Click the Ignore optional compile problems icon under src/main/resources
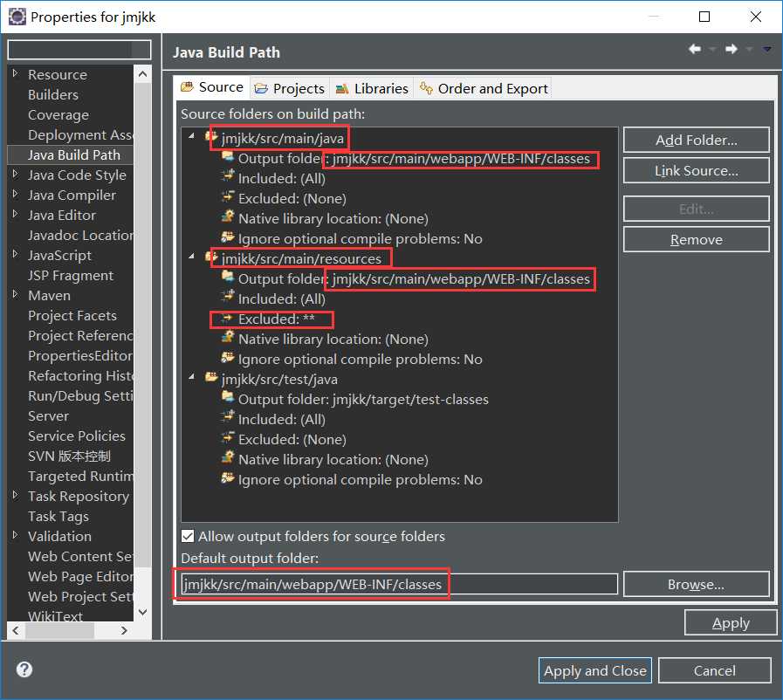 (x=228, y=358)
